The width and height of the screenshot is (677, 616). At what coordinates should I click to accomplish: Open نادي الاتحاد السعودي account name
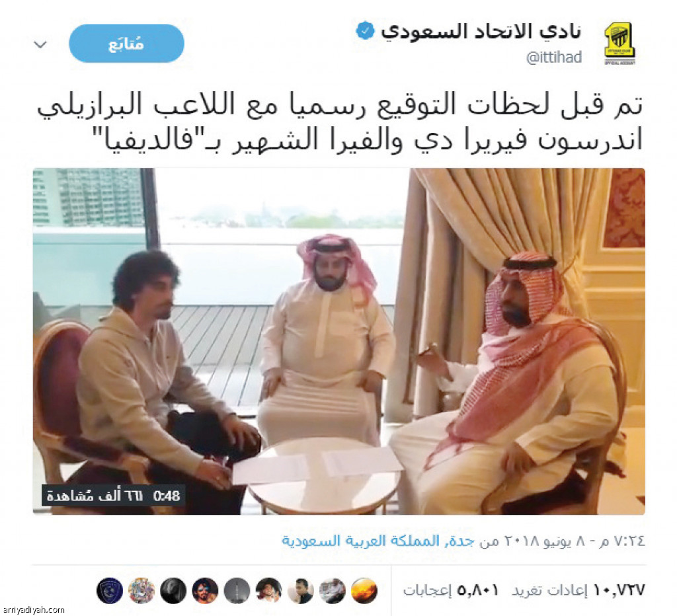(x=481, y=32)
